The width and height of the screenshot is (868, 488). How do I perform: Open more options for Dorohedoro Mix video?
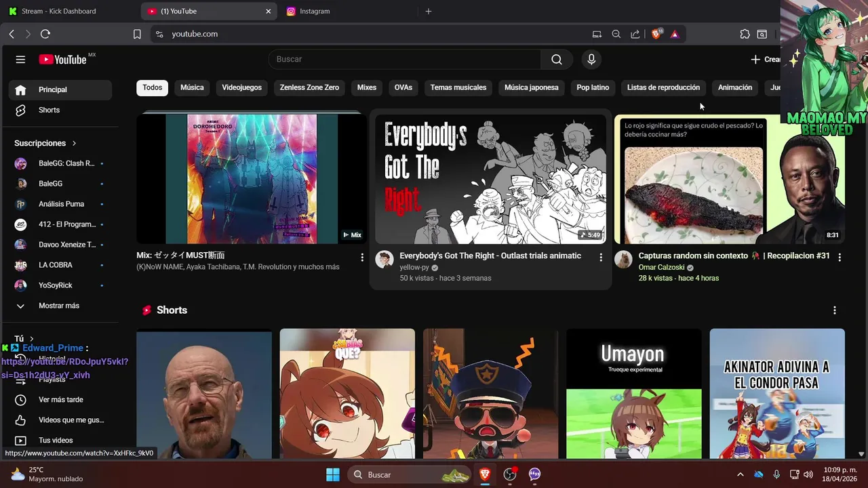pyautogui.click(x=362, y=258)
